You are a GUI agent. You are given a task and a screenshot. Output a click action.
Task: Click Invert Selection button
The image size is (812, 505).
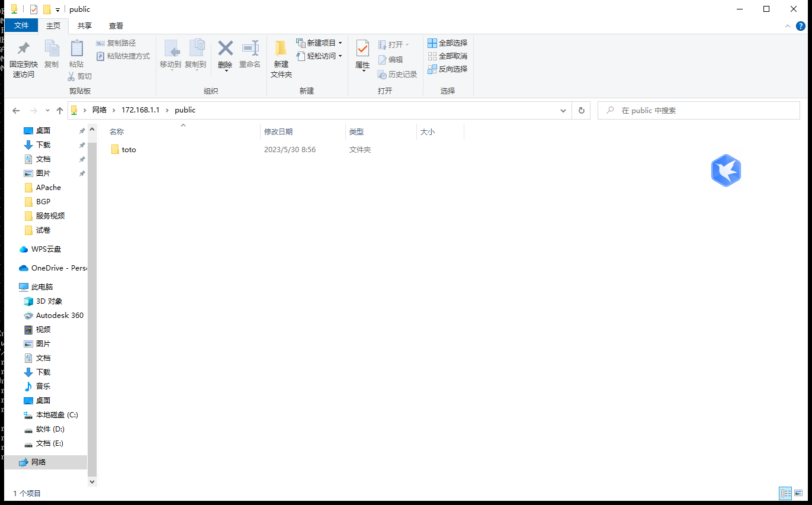(x=448, y=69)
